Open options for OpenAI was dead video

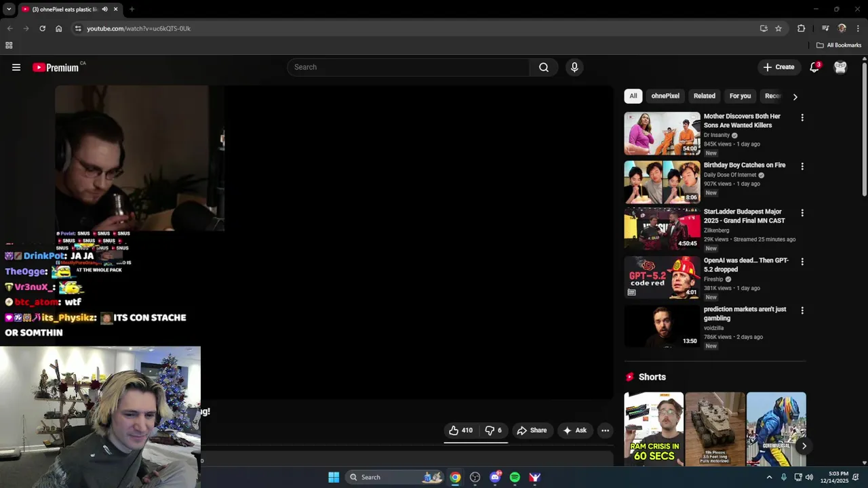click(x=802, y=262)
